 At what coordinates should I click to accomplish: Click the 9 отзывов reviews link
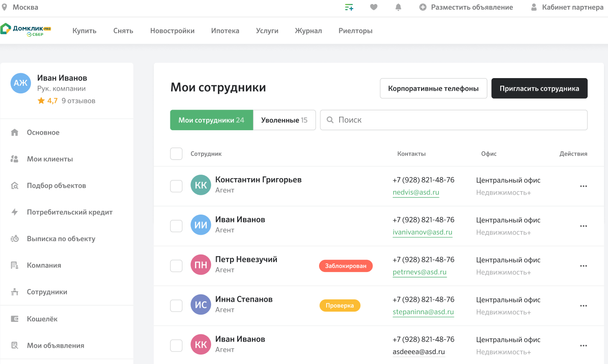click(x=78, y=101)
